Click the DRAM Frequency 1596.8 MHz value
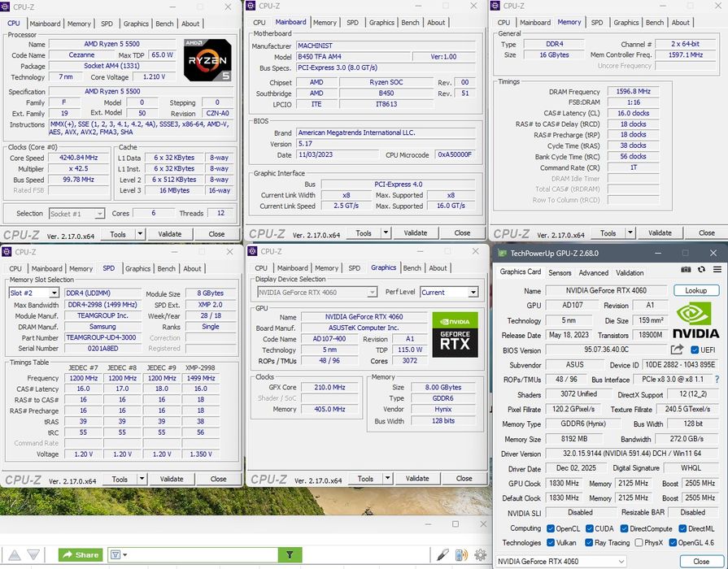728x569 pixels. pyautogui.click(x=633, y=91)
